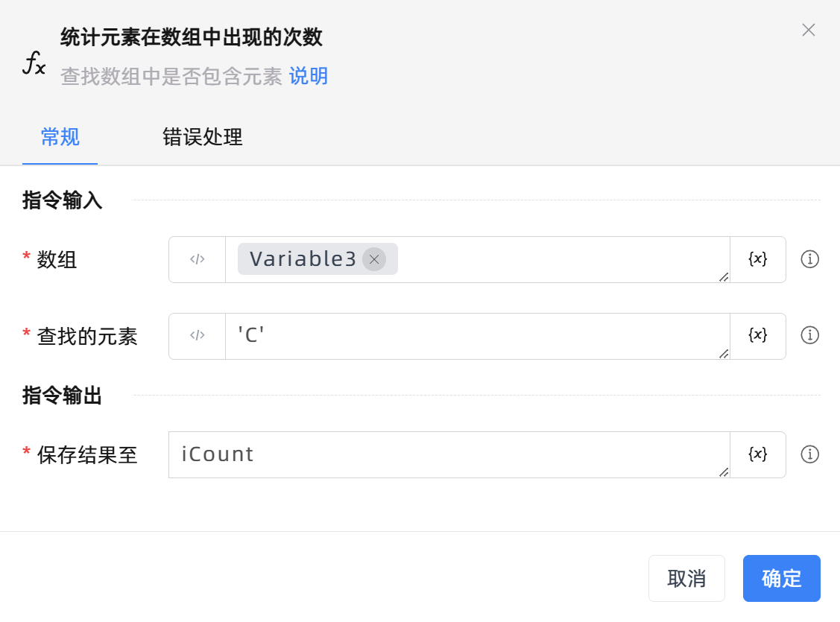Remove the Variable3 tag

point(374,259)
